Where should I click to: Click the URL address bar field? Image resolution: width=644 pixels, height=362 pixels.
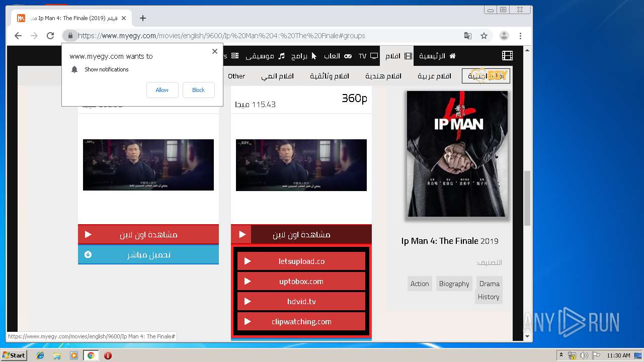pos(269,36)
